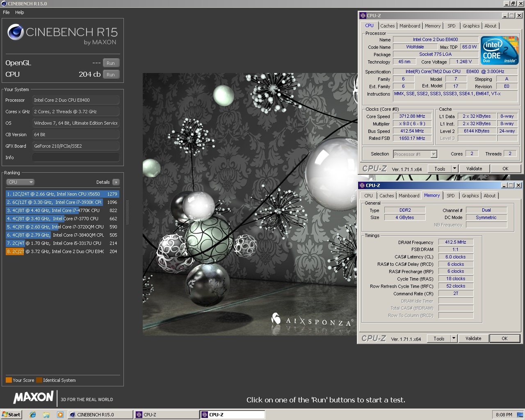
Task: Select ranking row Core i7-3930K score 1096
Action: (x=62, y=202)
